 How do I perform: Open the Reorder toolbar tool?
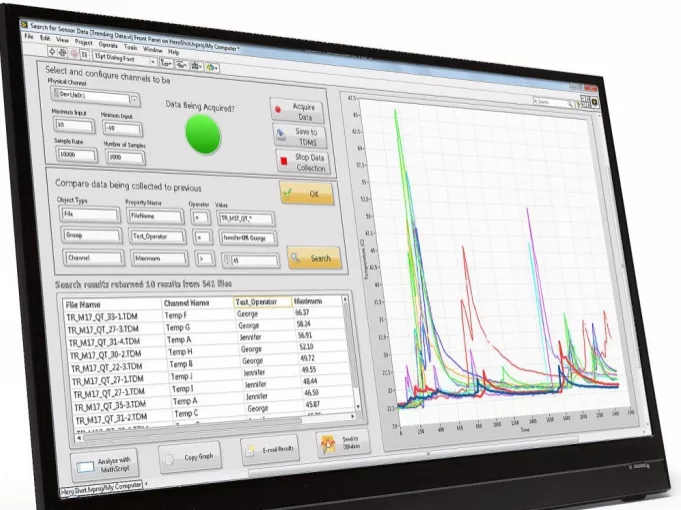pos(212,67)
